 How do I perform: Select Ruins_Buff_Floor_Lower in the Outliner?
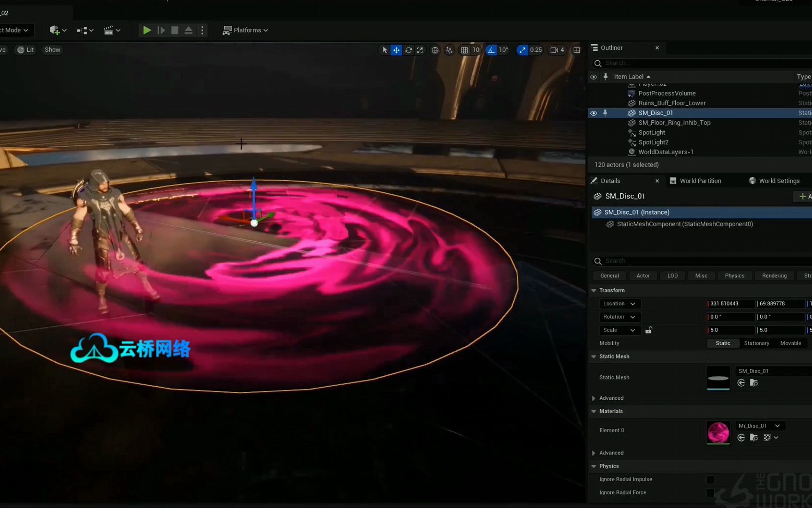(672, 103)
